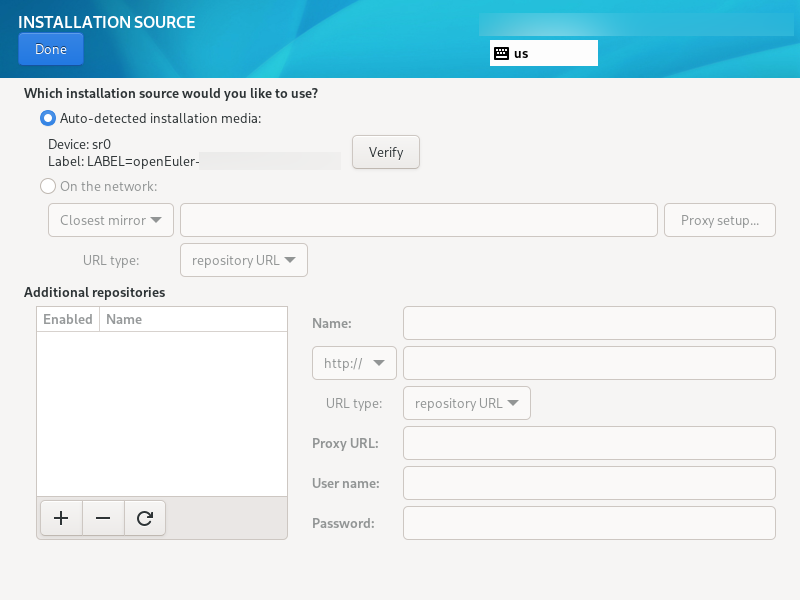The width and height of the screenshot is (800, 600).
Task: Click the keyboard layout us indicator
Action: click(543, 53)
